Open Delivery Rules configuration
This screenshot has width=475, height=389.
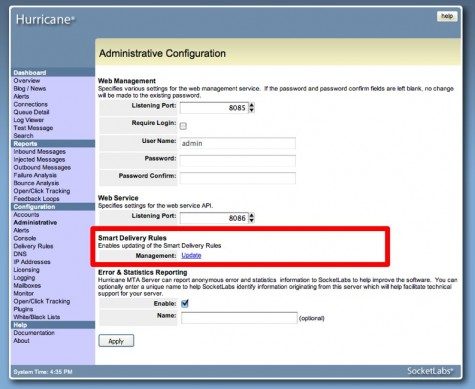pos(33,246)
